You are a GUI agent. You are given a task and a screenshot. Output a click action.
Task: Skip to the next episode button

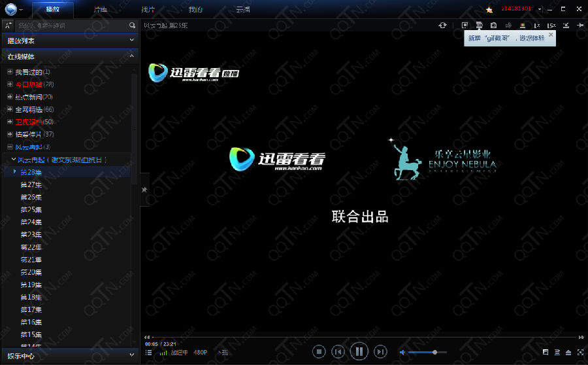[x=380, y=352]
